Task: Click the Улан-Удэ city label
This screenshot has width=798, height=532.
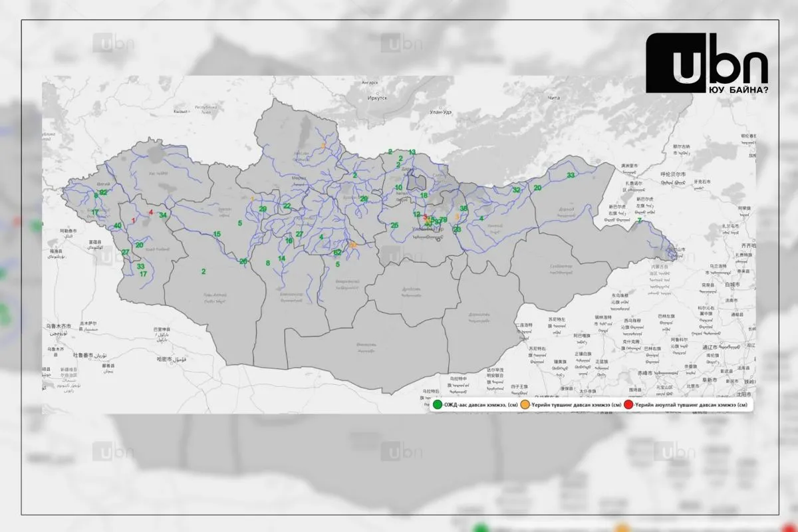Action: tap(441, 112)
